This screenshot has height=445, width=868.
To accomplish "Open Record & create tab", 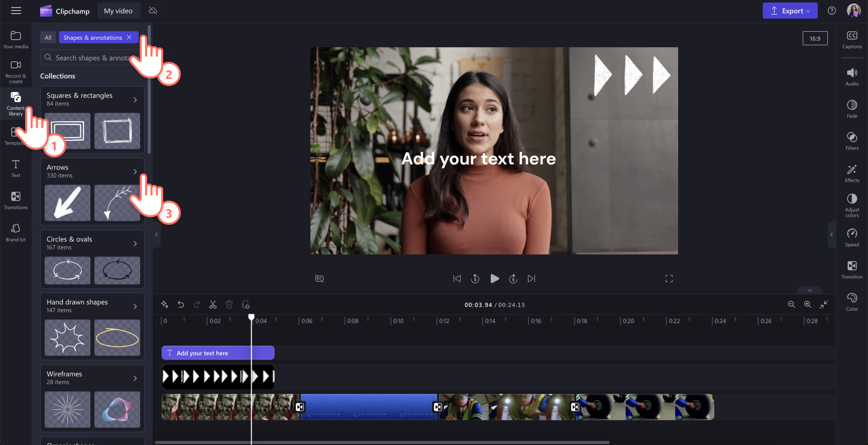I will point(16,72).
